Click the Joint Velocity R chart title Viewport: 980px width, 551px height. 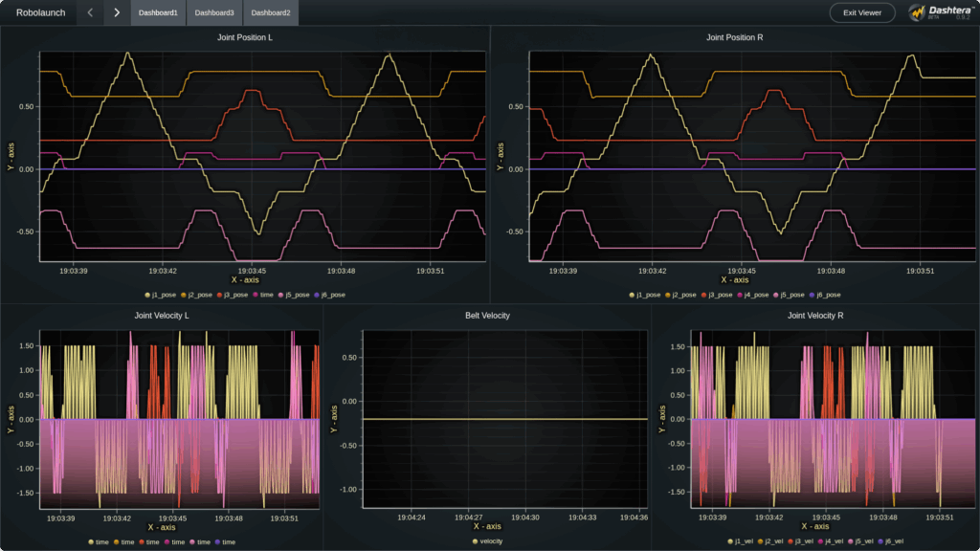(x=814, y=315)
